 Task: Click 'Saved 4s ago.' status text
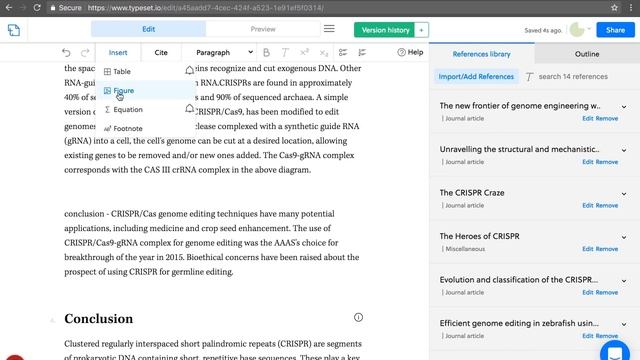coord(543,30)
